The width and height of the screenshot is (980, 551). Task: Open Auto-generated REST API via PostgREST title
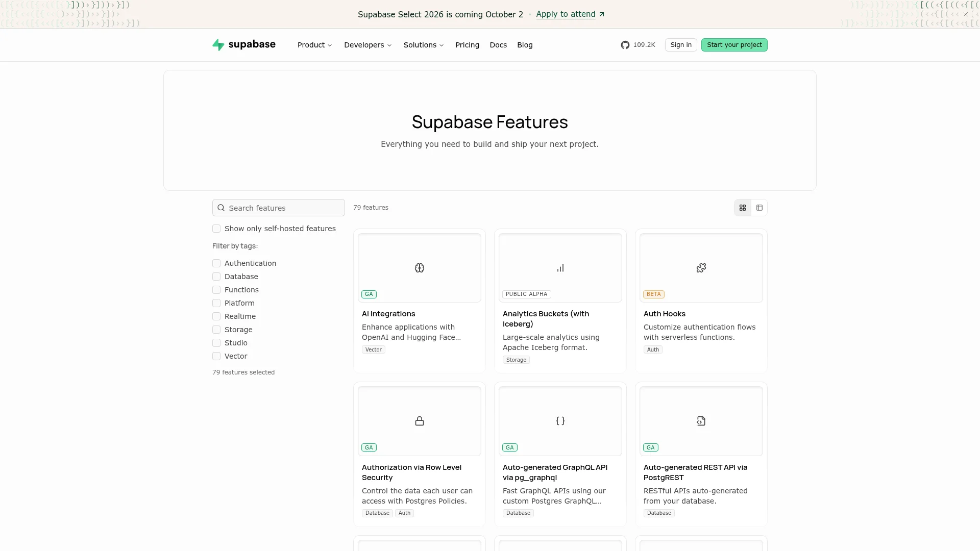coord(695,472)
